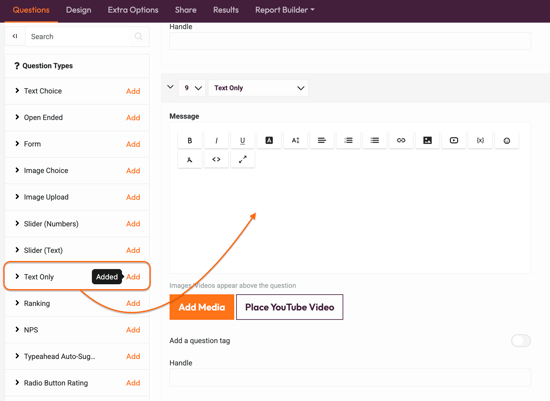Expand the Open Ended question type

point(17,117)
